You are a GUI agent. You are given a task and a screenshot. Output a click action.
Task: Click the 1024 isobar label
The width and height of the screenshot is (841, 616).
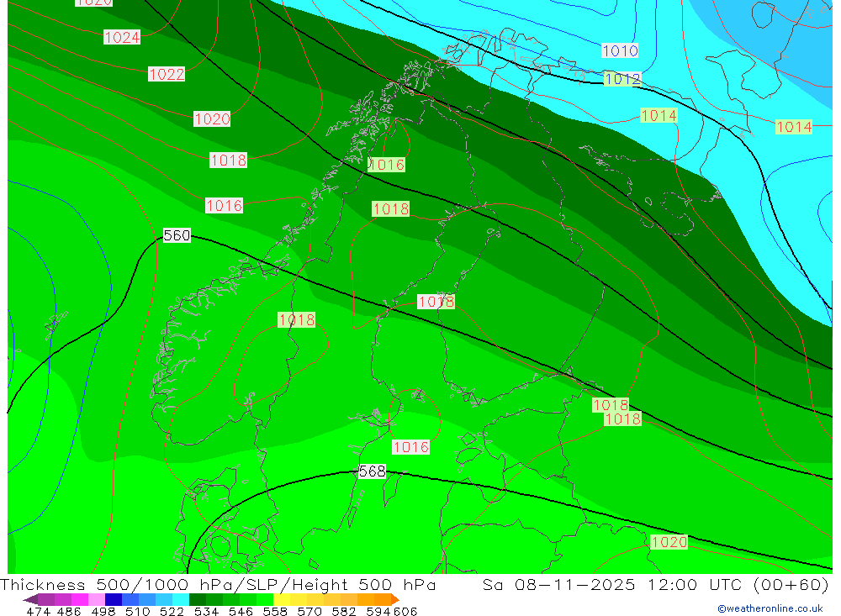point(122,37)
